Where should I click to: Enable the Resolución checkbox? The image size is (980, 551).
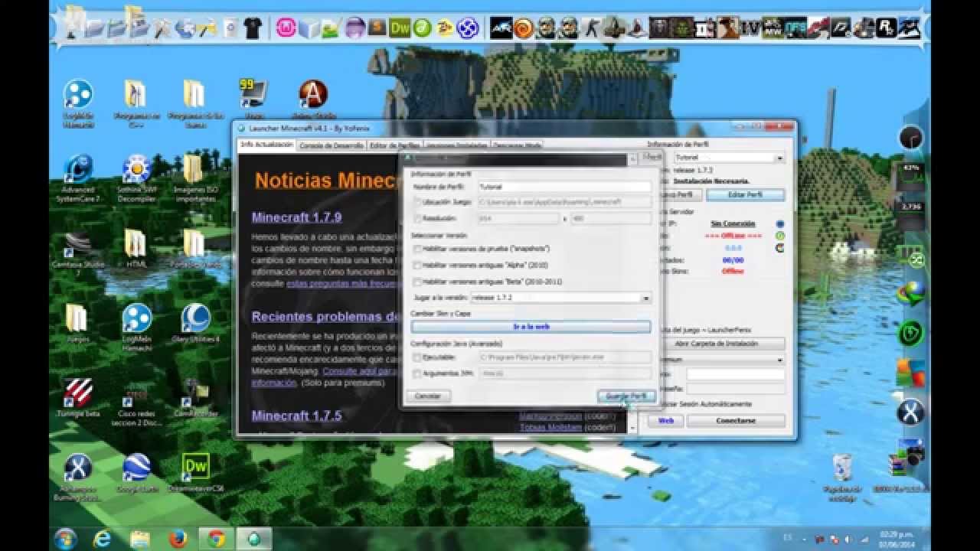pos(417,218)
